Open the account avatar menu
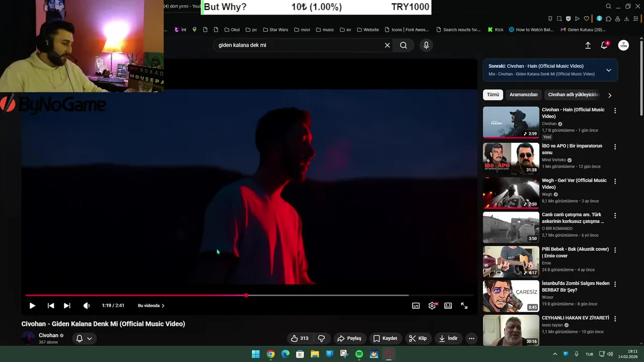This screenshot has width=644, height=362. click(x=623, y=45)
